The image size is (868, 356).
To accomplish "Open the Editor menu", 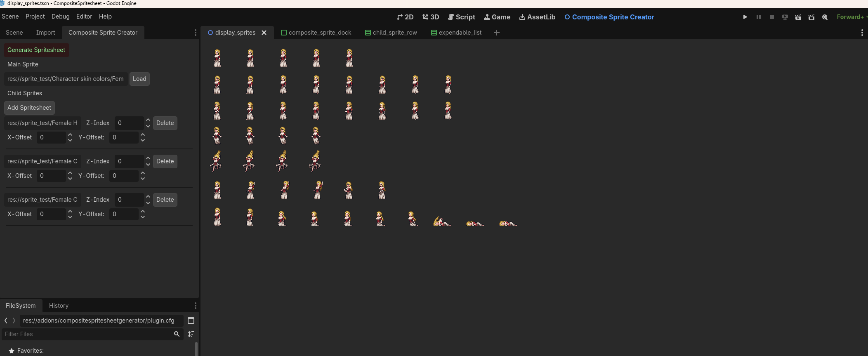I will (x=84, y=17).
